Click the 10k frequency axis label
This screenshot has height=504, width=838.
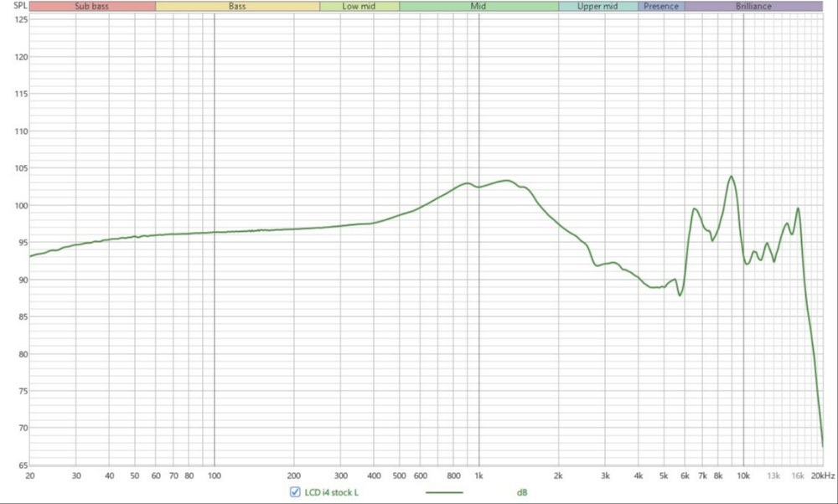pyautogui.click(x=743, y=476)
